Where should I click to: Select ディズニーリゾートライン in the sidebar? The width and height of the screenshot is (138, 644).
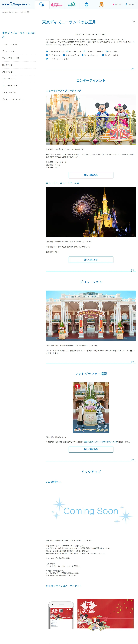pyautogui.click(x=19, y=99)
